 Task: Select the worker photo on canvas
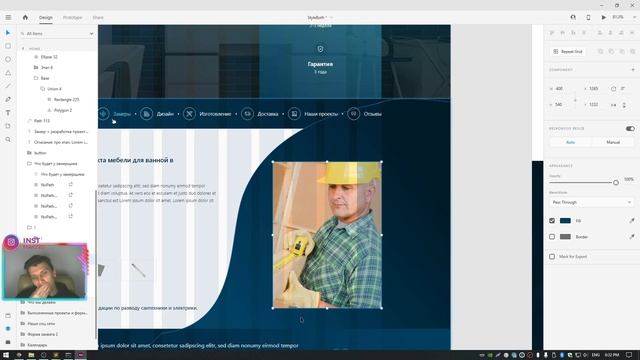point(327,235)
